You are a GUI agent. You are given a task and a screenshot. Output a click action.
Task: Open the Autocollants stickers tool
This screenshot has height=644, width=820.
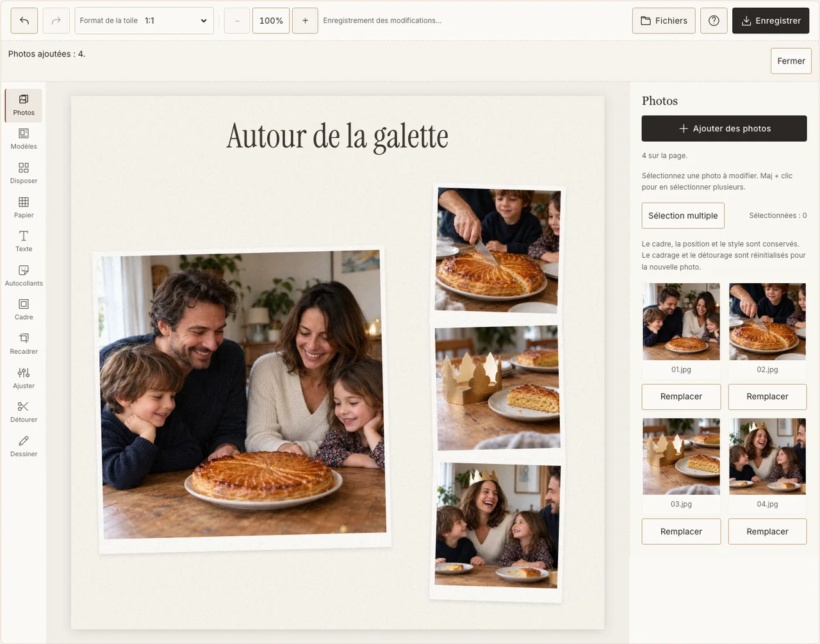(x=24, y=276)
